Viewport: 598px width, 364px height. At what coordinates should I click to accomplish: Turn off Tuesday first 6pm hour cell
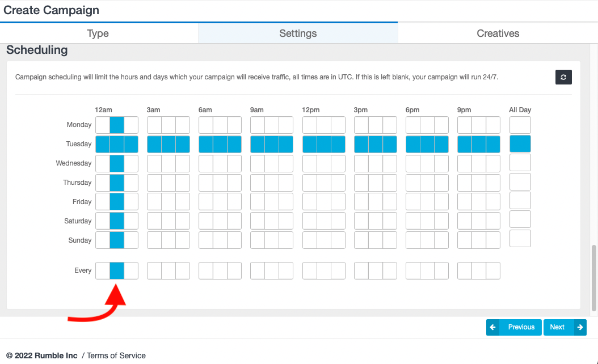413,144
